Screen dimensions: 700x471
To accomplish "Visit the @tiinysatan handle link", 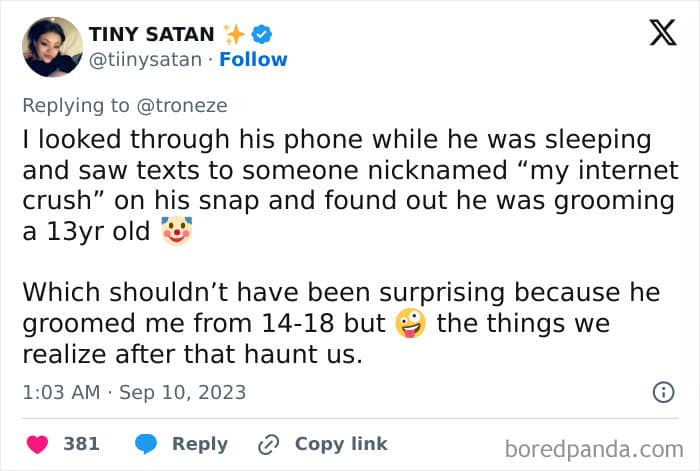I will pyautogui.click(x=145, y=60).
